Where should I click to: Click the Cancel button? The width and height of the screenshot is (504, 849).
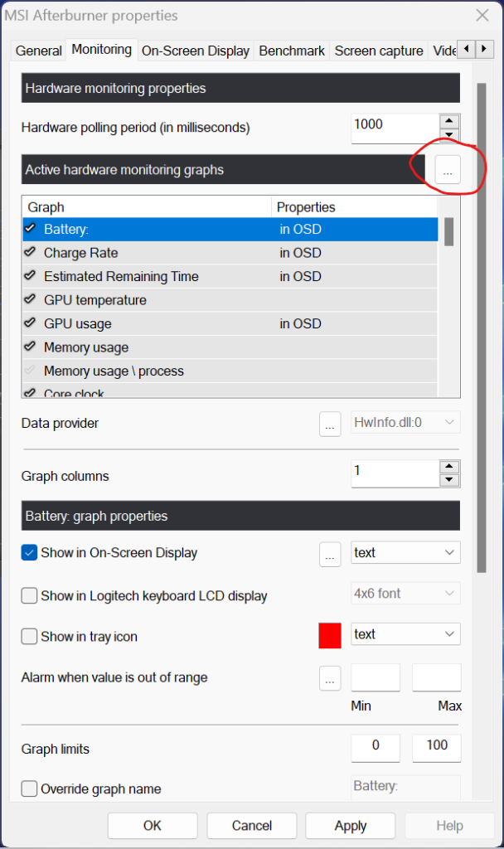pyautogui.click(x=252, y=826)
